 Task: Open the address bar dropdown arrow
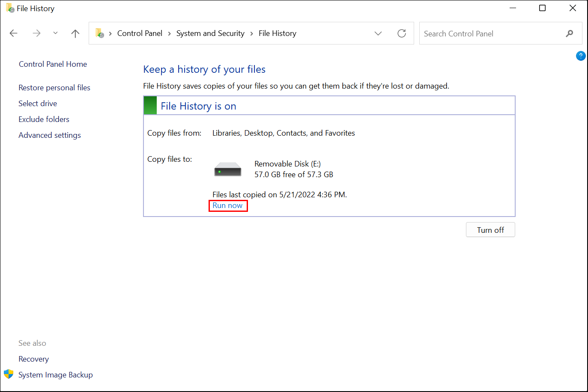(378, 33)
